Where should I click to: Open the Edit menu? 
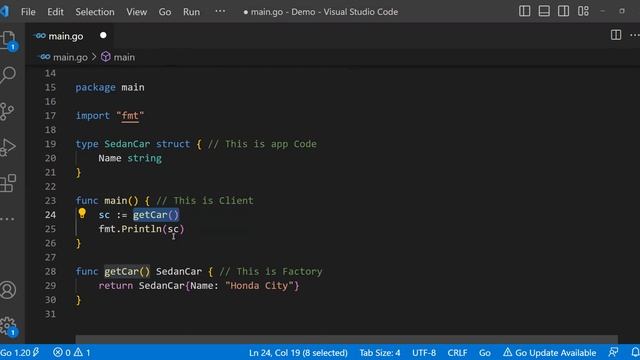coord(55,12)
